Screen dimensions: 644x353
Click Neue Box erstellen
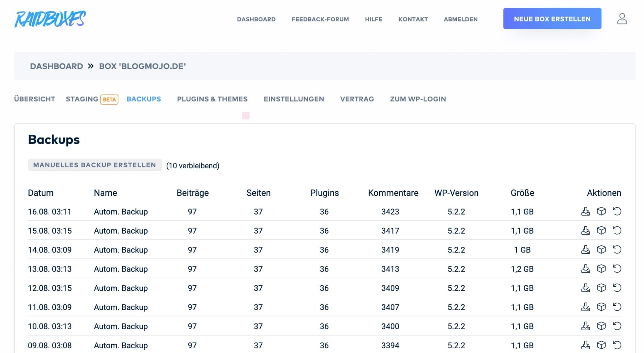552,19
